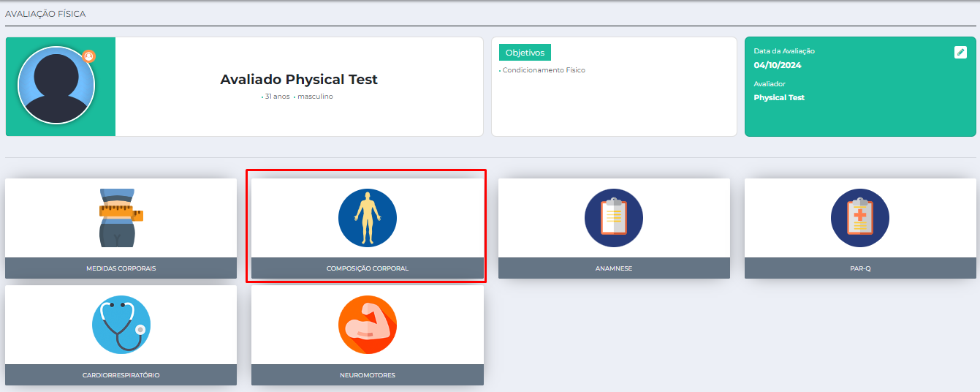Click the evaluator name Physical Test
The height and width of the screenshot is (392, 980).
tap(779, 97)
